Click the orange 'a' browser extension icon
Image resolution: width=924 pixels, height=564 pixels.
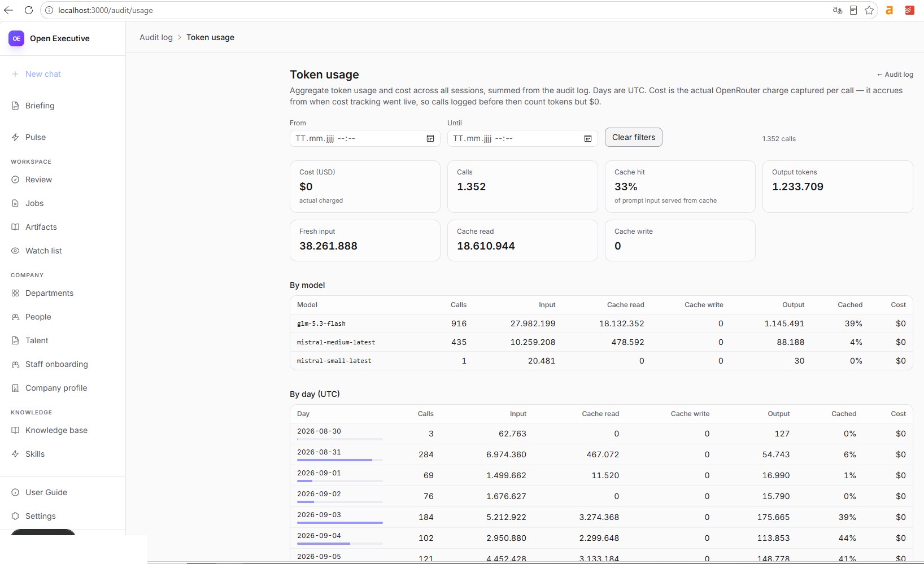889,10
